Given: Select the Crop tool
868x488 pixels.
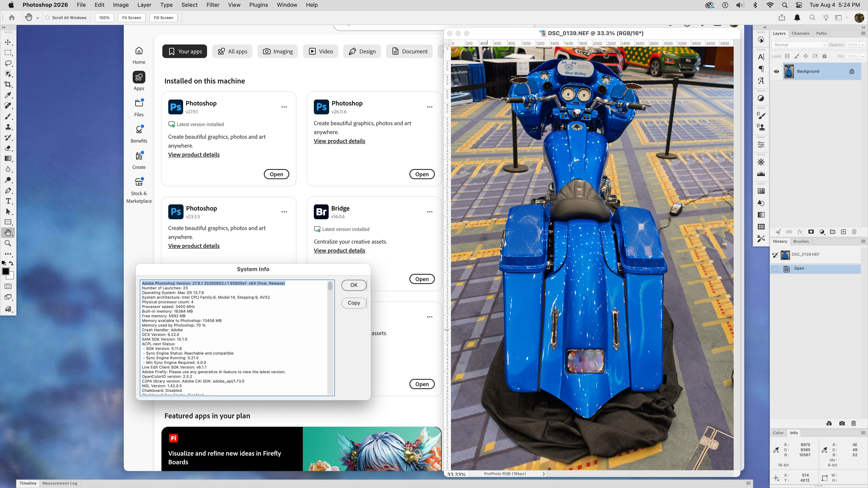Looking at the screenshot, I should click(x=8, y=84).
